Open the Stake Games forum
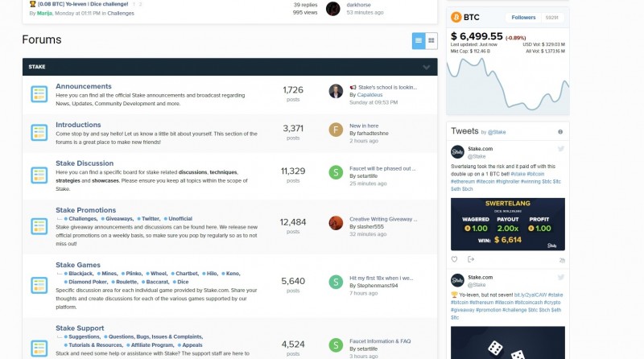Screen dimensions: 644x359 [x=77, y=266]
